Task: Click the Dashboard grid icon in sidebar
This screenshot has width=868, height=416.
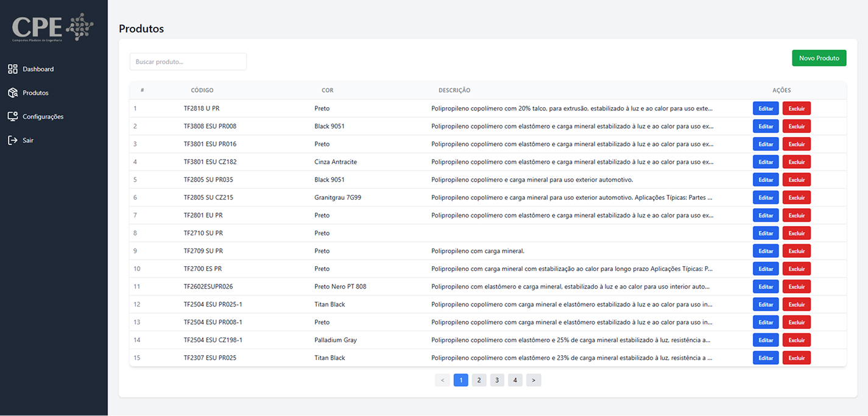Action: (13, 69)
